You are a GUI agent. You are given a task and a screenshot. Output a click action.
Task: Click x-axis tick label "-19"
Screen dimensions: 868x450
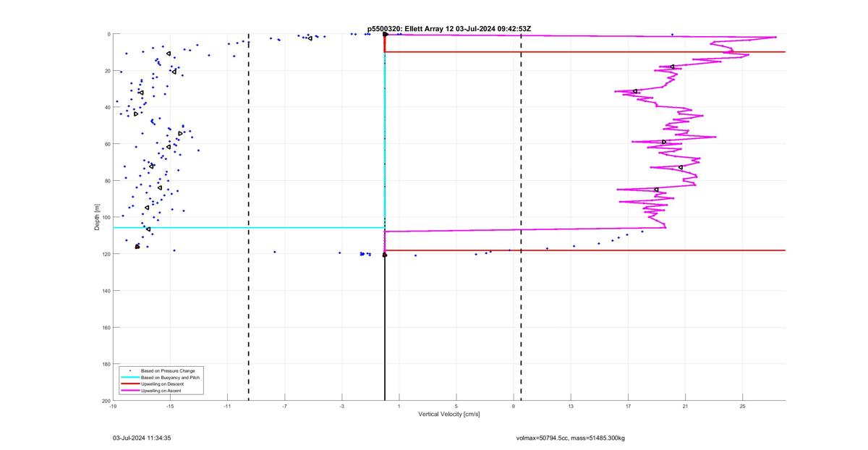113,407
